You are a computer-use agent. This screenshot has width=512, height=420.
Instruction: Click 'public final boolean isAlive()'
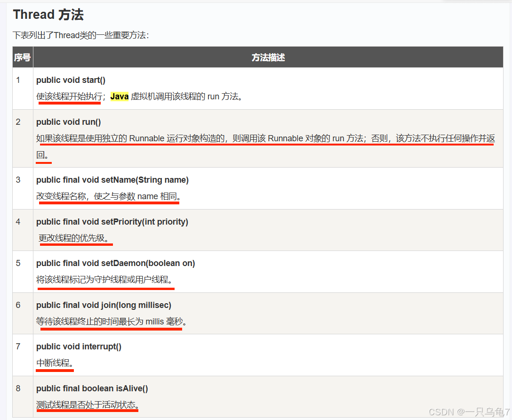[92, 388]
